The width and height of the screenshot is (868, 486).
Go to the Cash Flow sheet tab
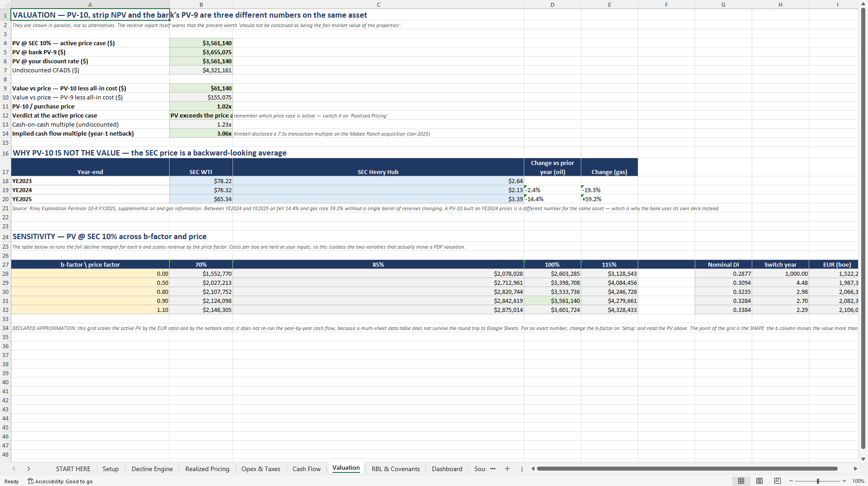pyautogui.click(x=306, y=469)
